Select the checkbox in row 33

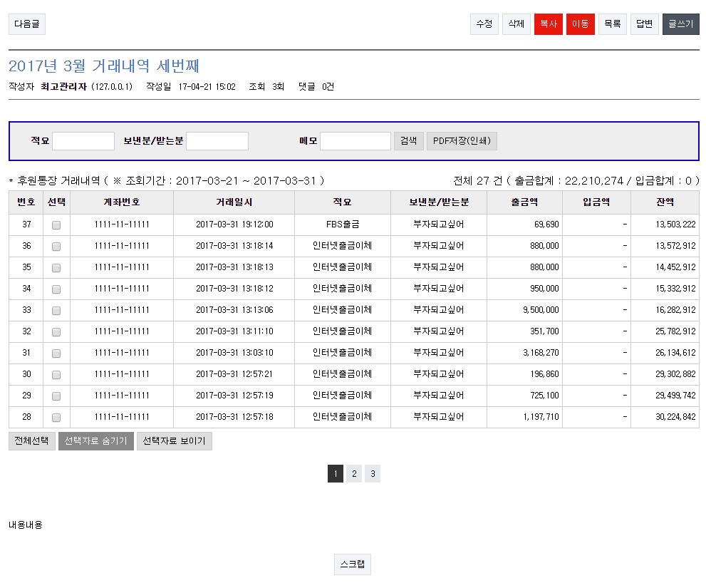point(56,311)
